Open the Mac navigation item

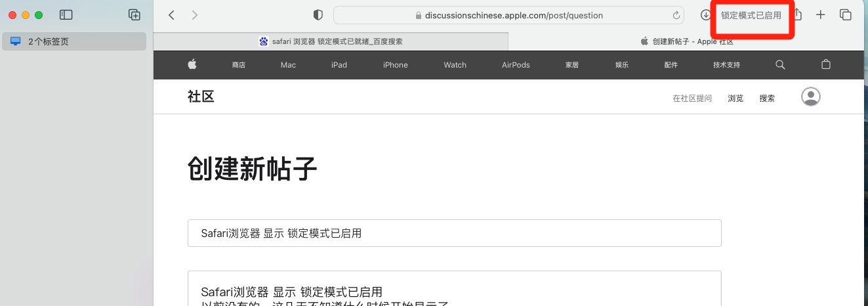pos(288,65)
